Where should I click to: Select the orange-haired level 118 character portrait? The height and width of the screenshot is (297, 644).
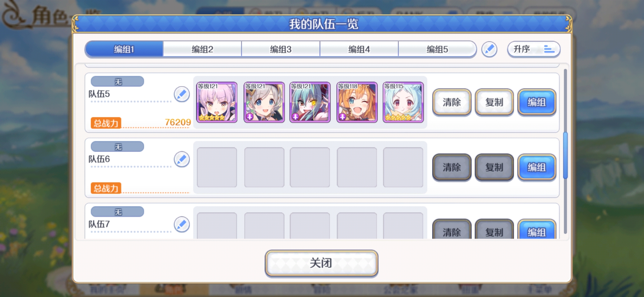coord(357,102)
